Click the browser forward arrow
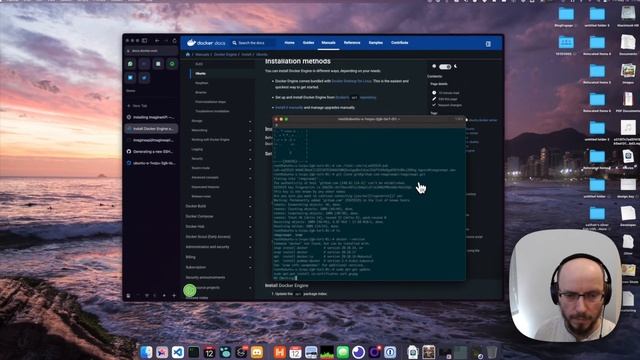This screenshot has height=360, width=640. click(x=166, y=41)
